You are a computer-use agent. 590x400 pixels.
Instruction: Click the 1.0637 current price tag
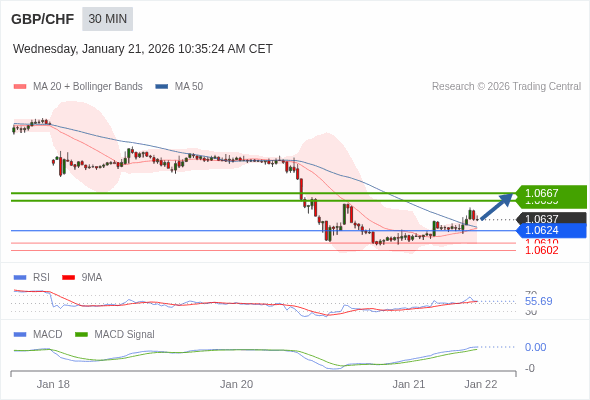pos(551,218)
